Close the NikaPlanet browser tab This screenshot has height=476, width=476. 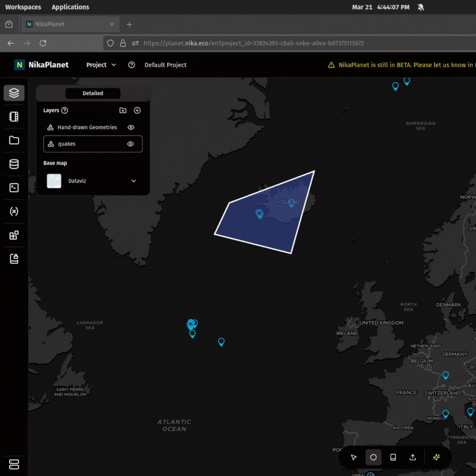pos(112,24)
